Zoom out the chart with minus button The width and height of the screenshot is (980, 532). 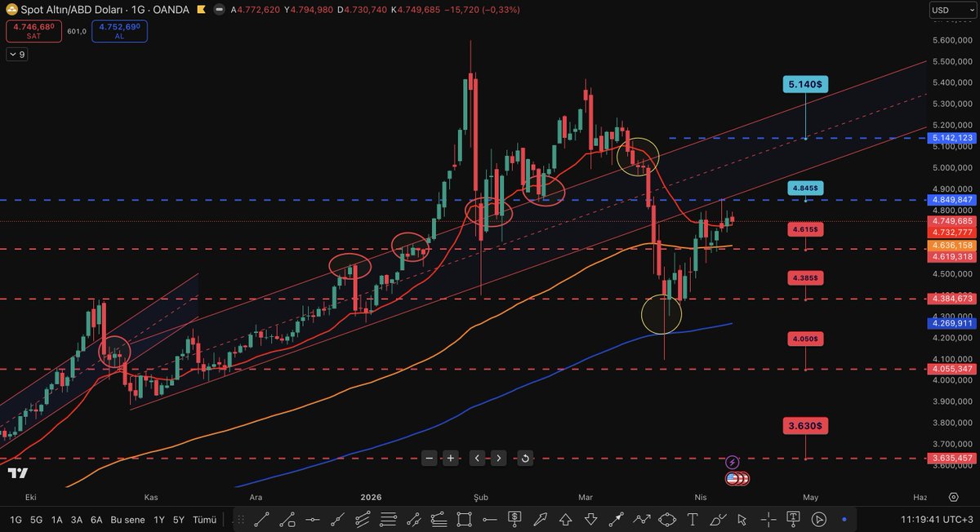430,458
